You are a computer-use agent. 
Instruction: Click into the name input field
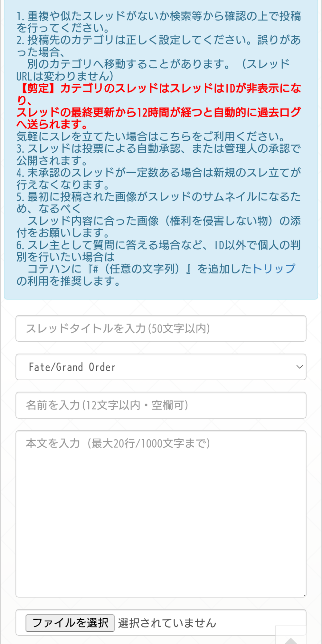[161, 405]
